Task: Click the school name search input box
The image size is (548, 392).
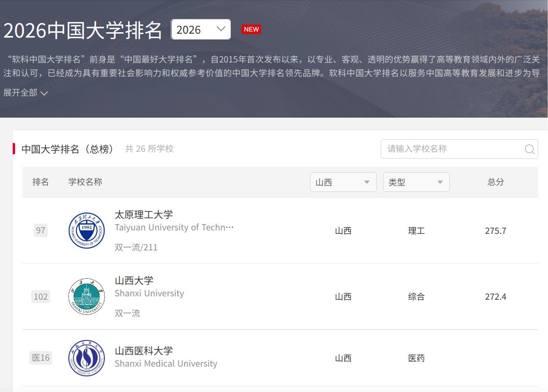Action: (x=454, y=149)
